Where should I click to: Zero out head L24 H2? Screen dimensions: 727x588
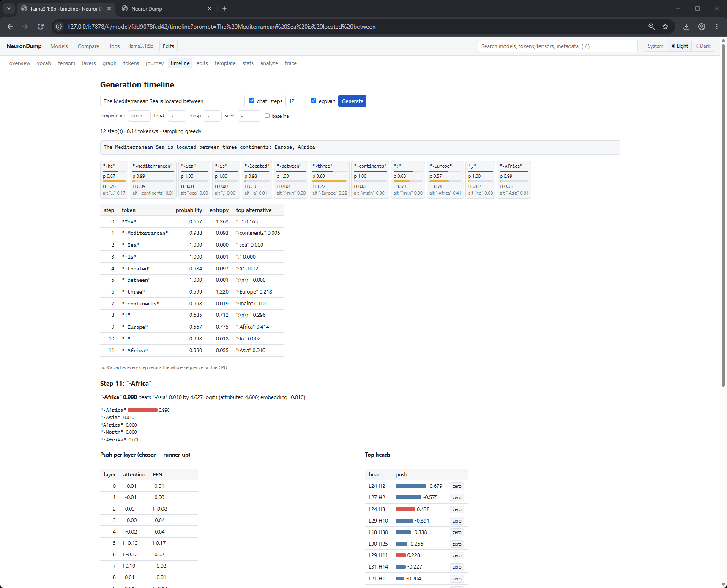click(x=457, y=486)
